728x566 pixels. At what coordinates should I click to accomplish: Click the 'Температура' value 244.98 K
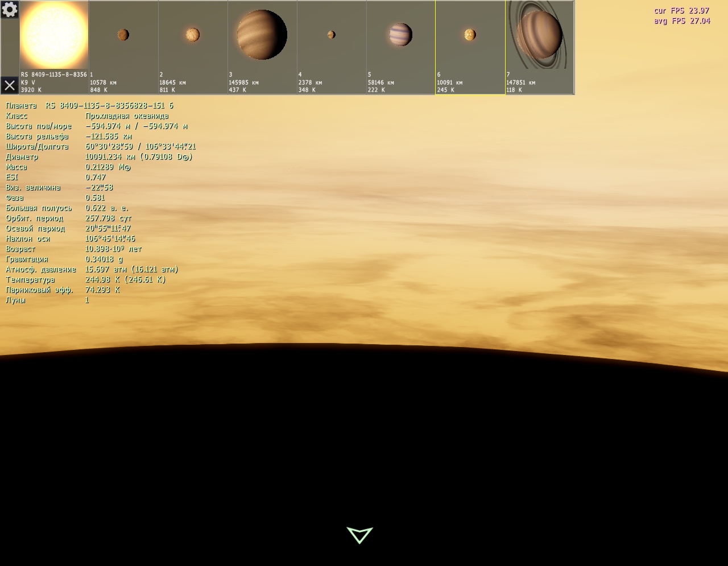pos(126,280)
